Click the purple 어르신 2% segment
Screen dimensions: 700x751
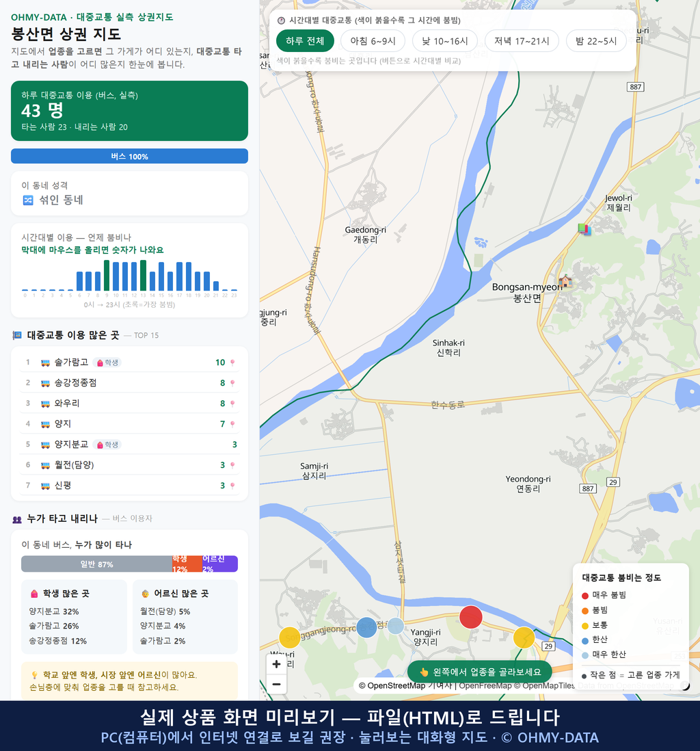219,564
